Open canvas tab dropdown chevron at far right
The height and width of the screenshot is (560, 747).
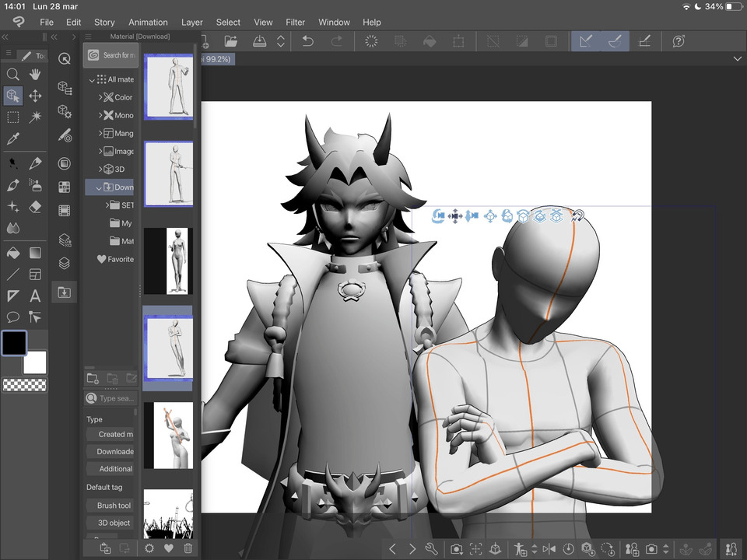pyautogui.click(x=737, y=58)
